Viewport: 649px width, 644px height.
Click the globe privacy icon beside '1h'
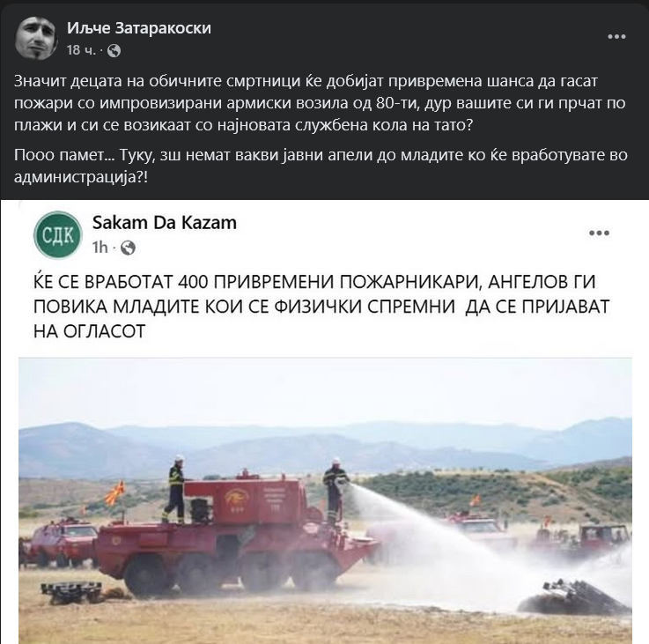[128, 248]
